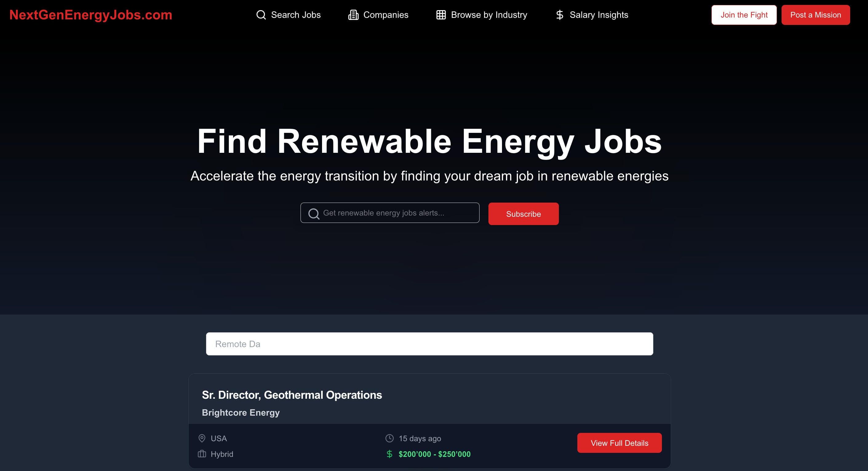The height and width of the screenshot is (471, 868).
Task: Open the Sr. Director, Geothermal Operations title
Action: click(292, 395)
